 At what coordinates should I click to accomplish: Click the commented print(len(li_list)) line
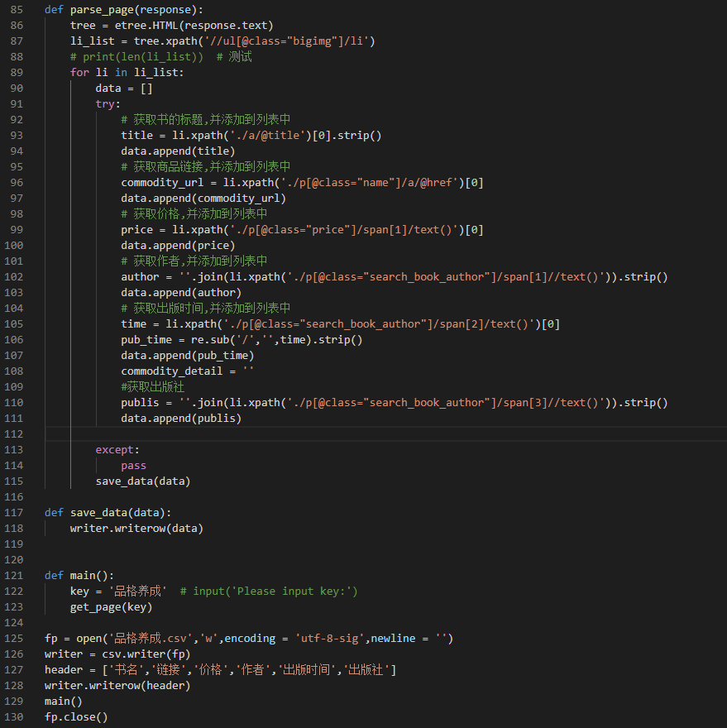click(x=160, y=57)
